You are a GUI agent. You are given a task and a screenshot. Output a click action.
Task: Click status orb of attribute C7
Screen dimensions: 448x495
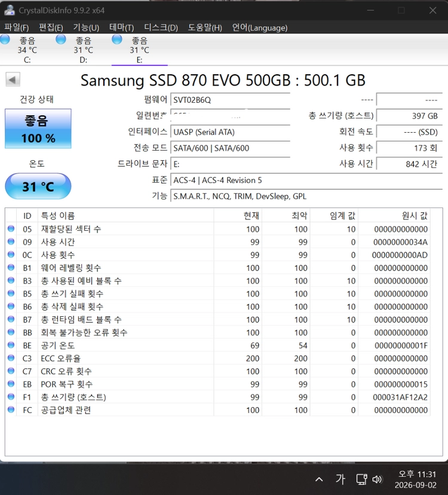coord(11,371)
